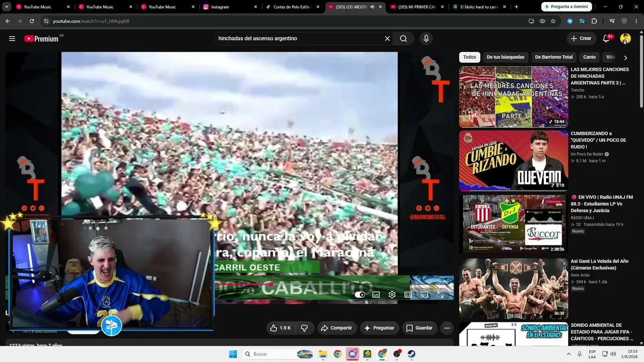This screenshot has width=644, height=362.
Task: Switch player to theater mode
Action: coord(408,295)
